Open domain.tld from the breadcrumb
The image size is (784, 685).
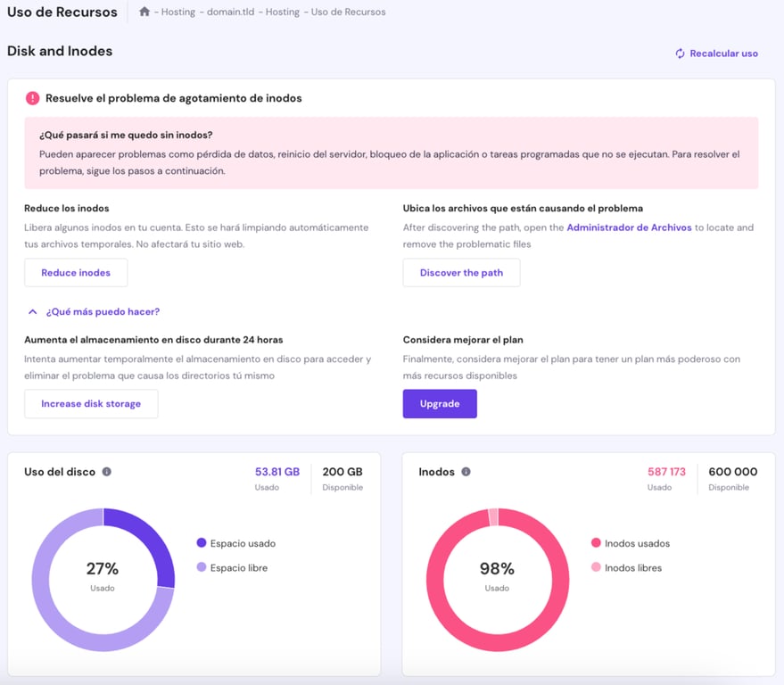[229, 12]
